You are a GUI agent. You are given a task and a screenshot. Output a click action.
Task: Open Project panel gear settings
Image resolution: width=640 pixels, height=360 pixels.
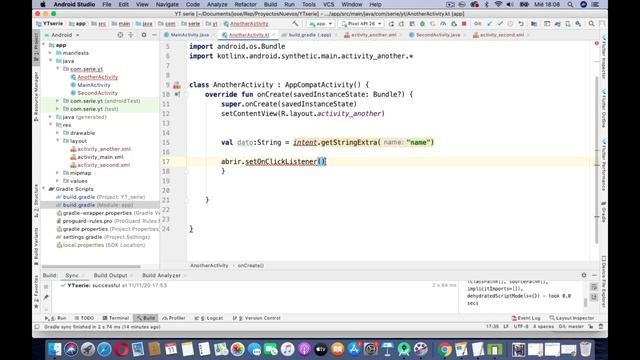pyautogui.click(x=144, y=35)
